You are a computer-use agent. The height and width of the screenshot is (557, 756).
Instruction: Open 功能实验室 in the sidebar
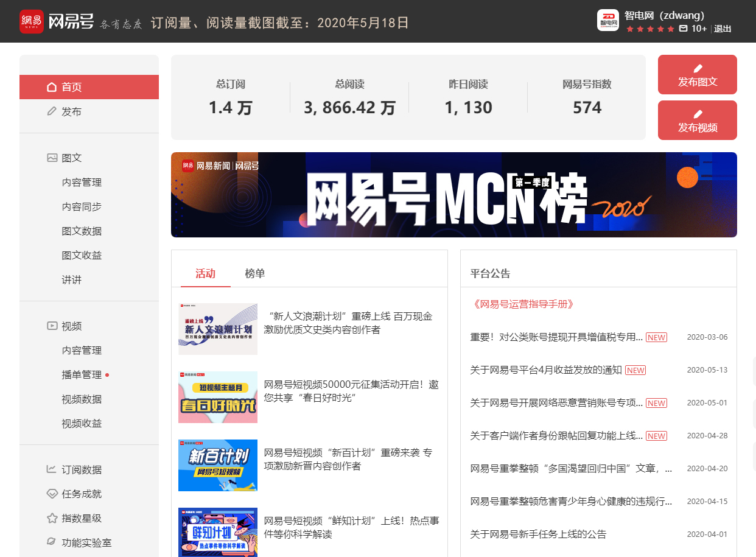pos(86,542)
